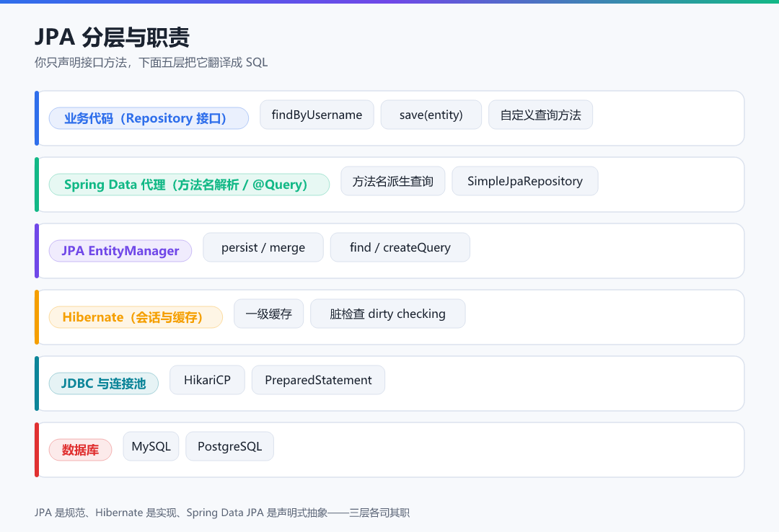The width and height of the screenshot is (779, 532).
Task: Click the Hibernate (会话与缓存) layer label
Action: pos(136,317)
